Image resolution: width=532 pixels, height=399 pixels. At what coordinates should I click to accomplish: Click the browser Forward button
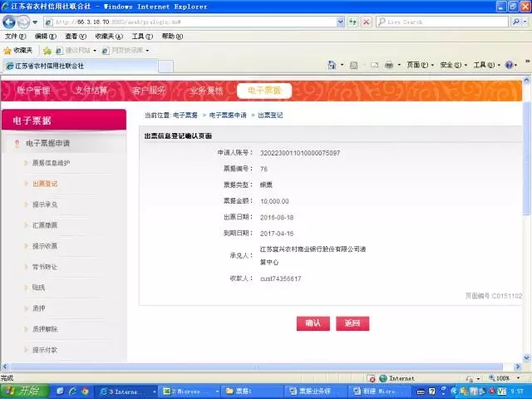(x=23, y=22)
